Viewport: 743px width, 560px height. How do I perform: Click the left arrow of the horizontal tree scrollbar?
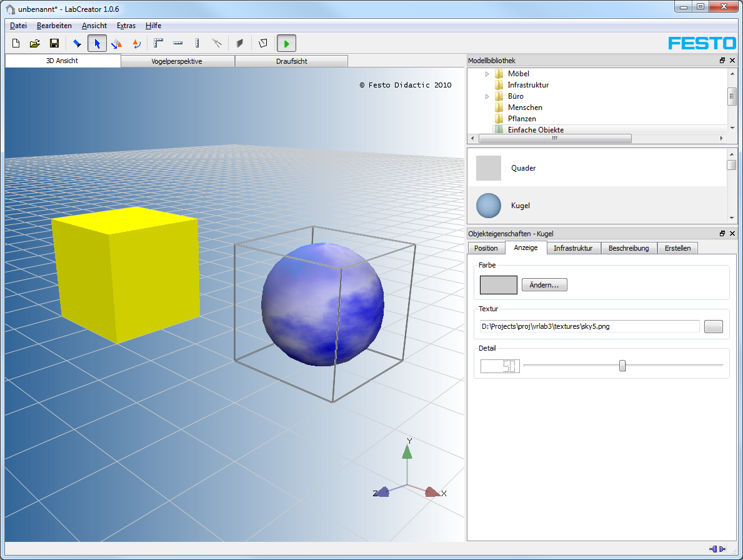click(x=472, y=138)
